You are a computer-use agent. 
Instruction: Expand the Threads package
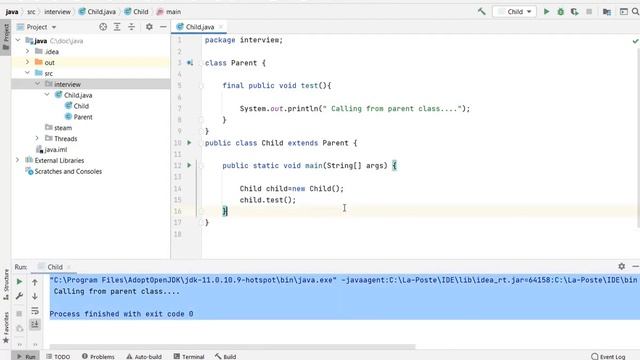coord(38,138)
